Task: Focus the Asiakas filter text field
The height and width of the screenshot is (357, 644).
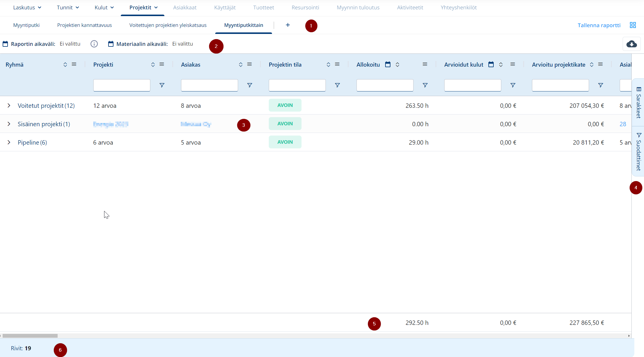Action: [x=209, y=85]
